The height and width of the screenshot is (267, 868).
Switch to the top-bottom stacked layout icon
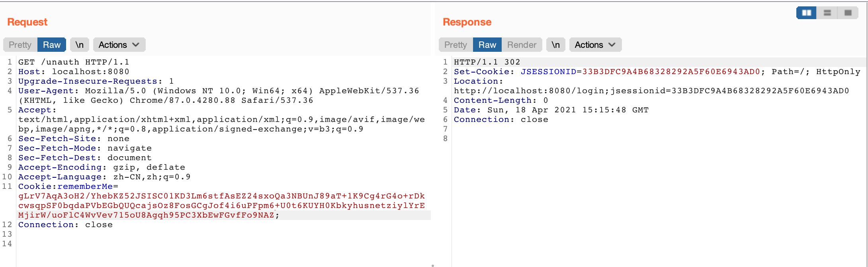click(x=827, y=13)
